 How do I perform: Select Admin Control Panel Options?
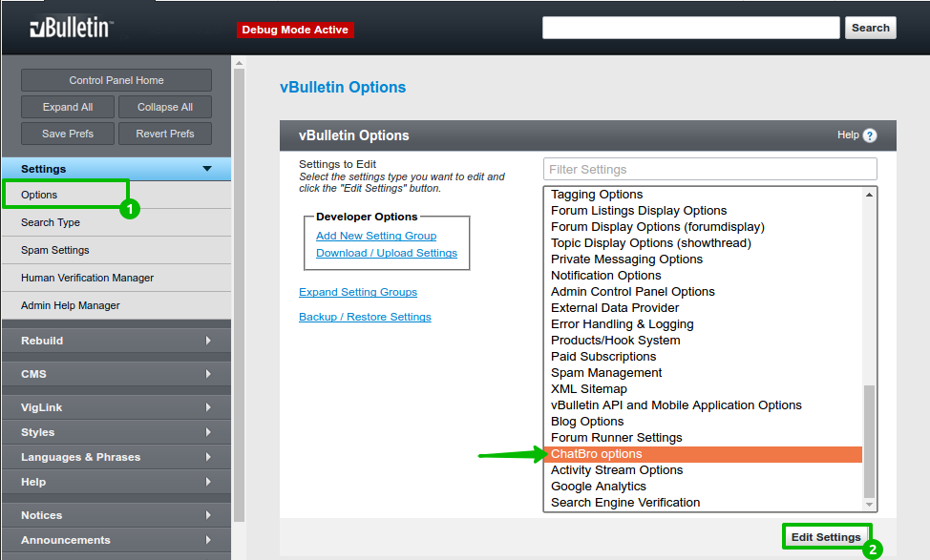coord(704,292)
